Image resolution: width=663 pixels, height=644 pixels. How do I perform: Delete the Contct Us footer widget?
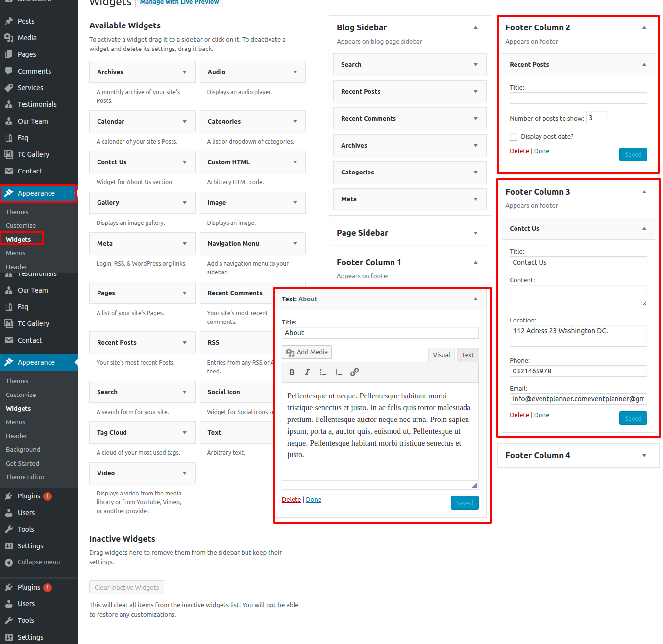(519, 415)
